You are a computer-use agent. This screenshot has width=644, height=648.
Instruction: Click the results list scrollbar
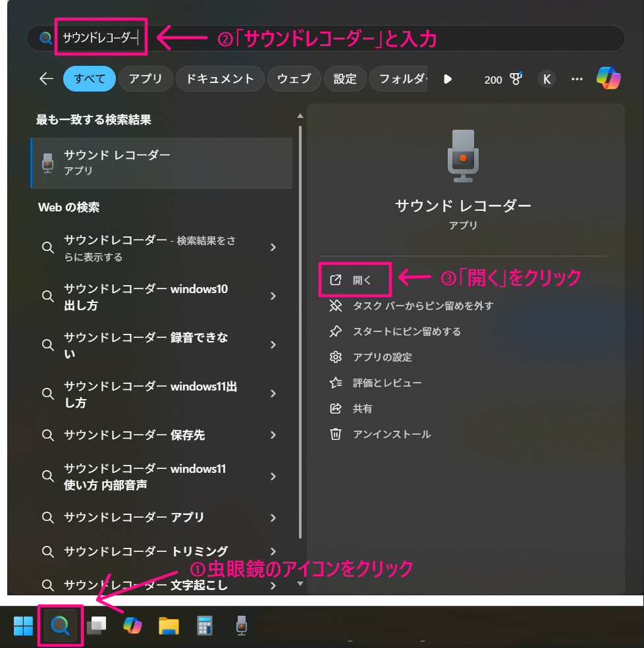coord(300,332)
